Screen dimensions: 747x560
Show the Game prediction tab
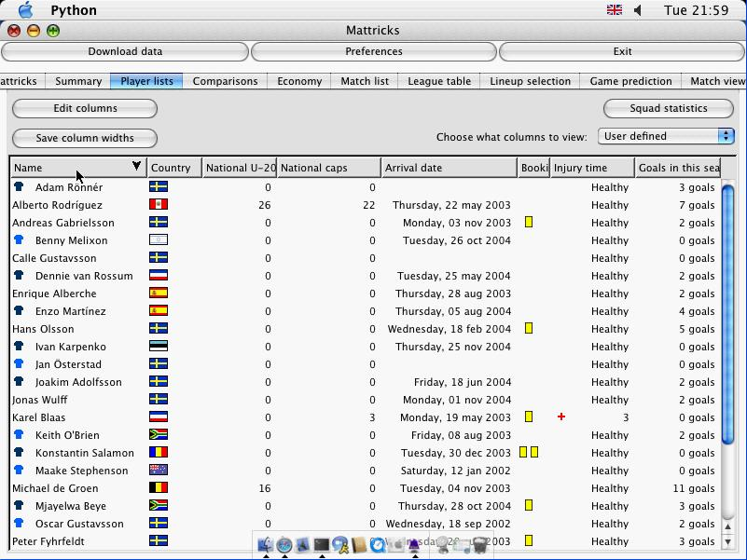630,81
